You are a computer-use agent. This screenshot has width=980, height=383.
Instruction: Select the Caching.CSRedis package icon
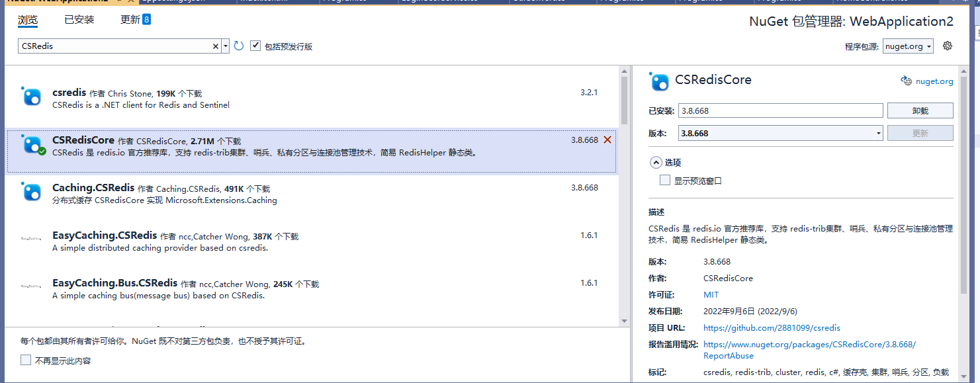click(x=31, y=192)
